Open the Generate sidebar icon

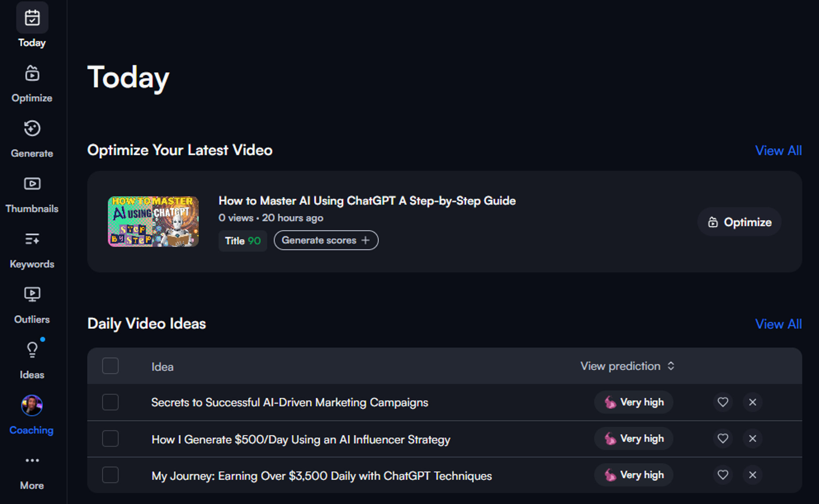tap(32, 129)
